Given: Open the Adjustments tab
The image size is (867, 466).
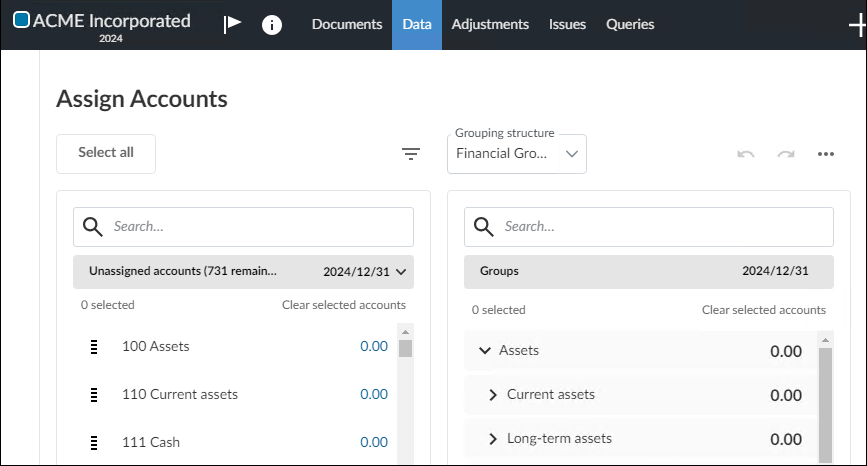Looking at the screenshot, I should tap(490, 25).
